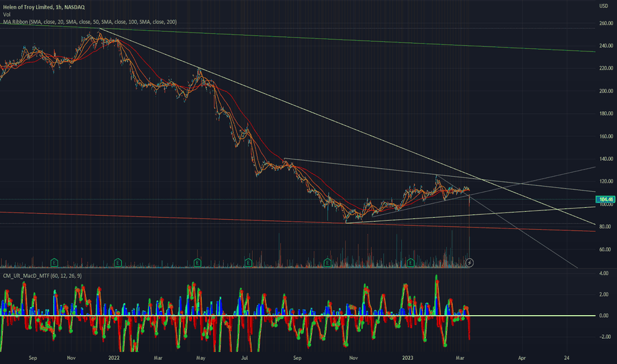617x364 pixels.
Task: Click the 24 date label on time axis
Action: 567,358
